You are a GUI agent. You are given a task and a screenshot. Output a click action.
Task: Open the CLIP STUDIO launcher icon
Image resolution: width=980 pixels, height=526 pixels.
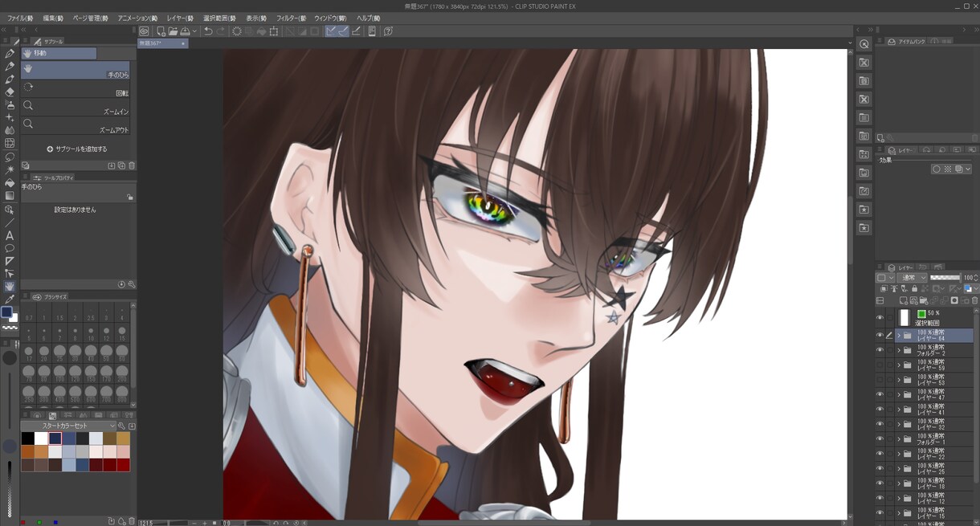coord(144,31)
